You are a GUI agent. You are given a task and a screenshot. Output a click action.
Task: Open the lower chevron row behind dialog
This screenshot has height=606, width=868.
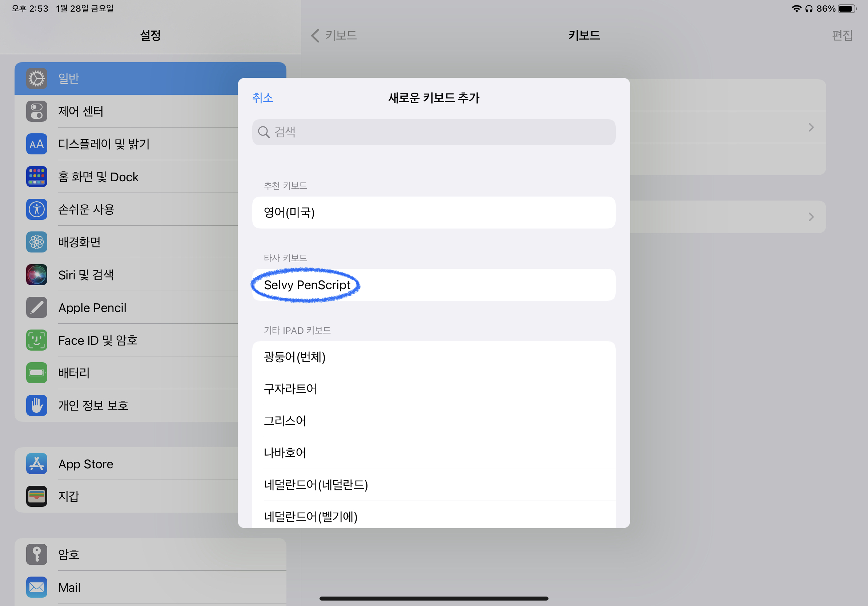click(x=728, y=217)
